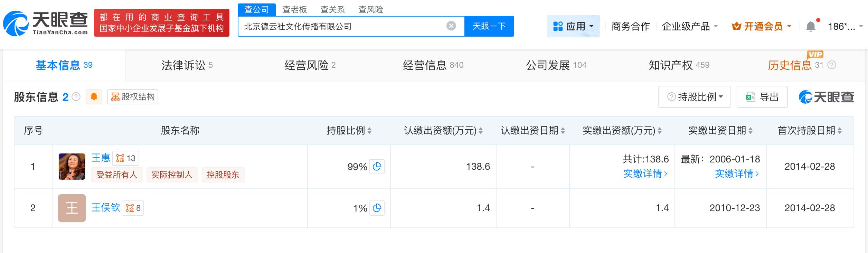Select the 查老板 search tab
Screen dimensions: 868x253
(x=294, y=9)
